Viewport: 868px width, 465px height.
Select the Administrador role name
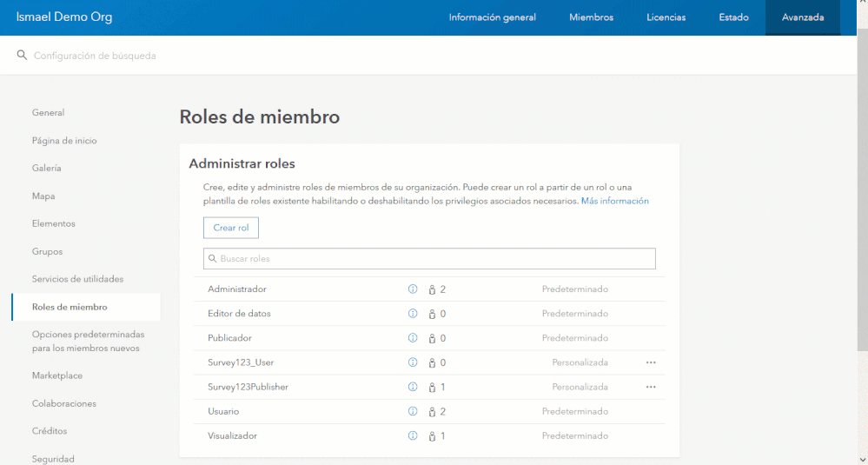(237, 289)
